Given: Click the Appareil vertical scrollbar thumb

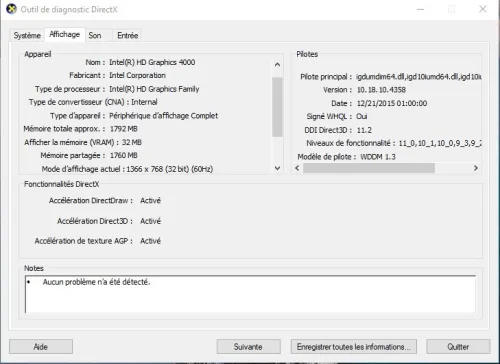Looking at the screenshot, I should [x=277, y=107].
